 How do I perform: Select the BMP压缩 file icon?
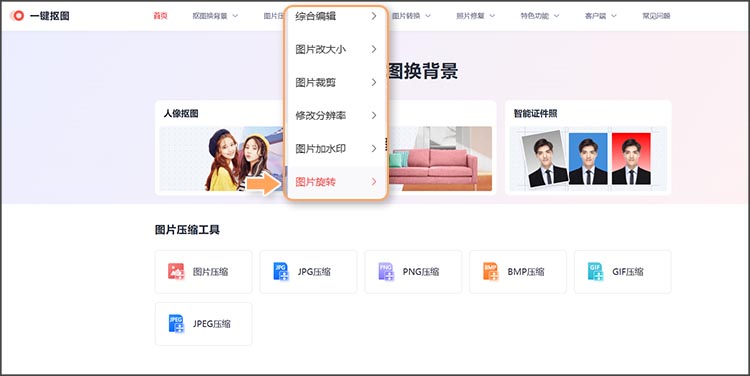pyautogui.click(x=490, y=271)
